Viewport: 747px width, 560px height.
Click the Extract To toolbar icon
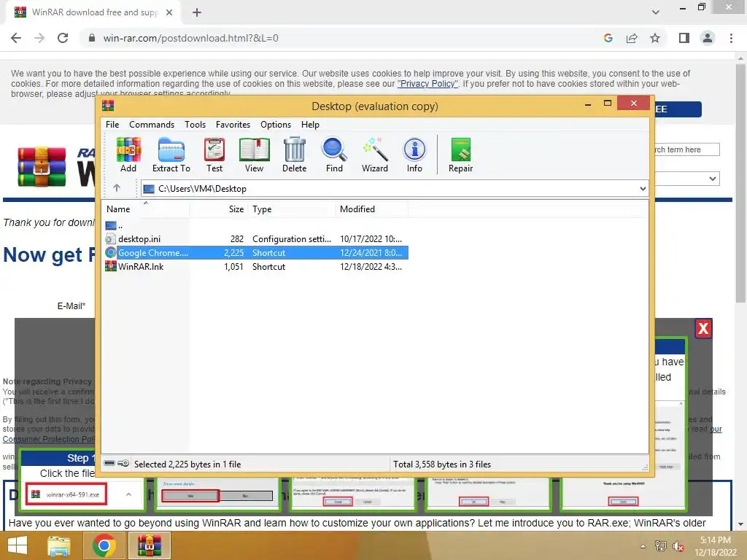(x=171, y=155)
